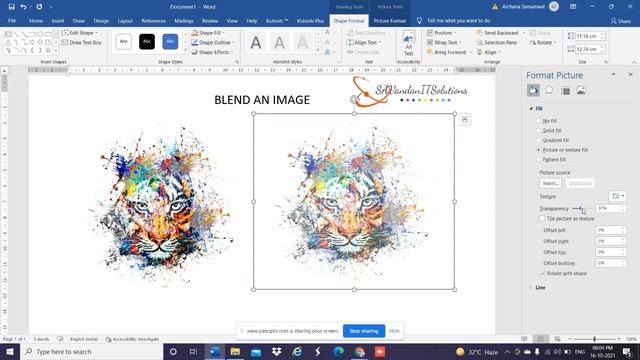Open the Effects tab icon in Format Picture

tap(549, 90)
